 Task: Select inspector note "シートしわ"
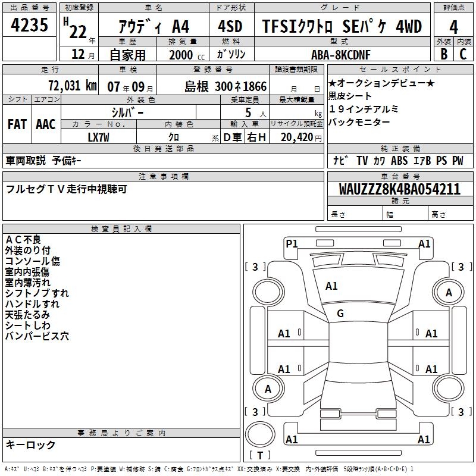point(27,325)
